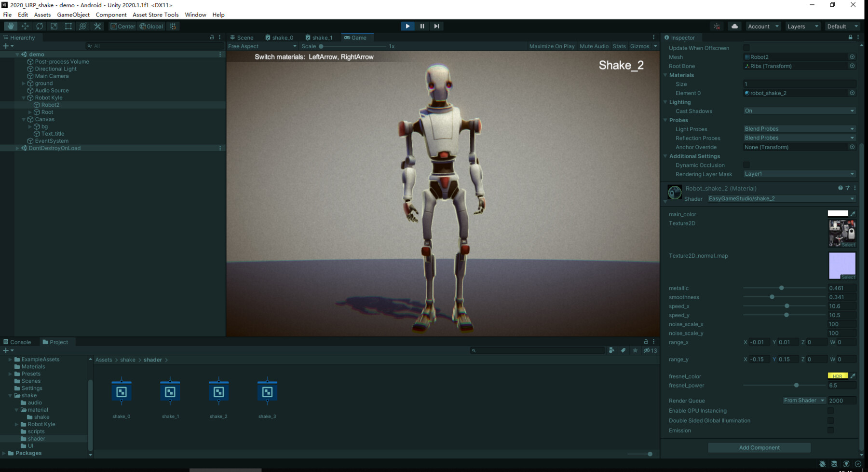Open the Unity cloud collaboration icon
Screen dimensions: 868x472
click(734, 26)
